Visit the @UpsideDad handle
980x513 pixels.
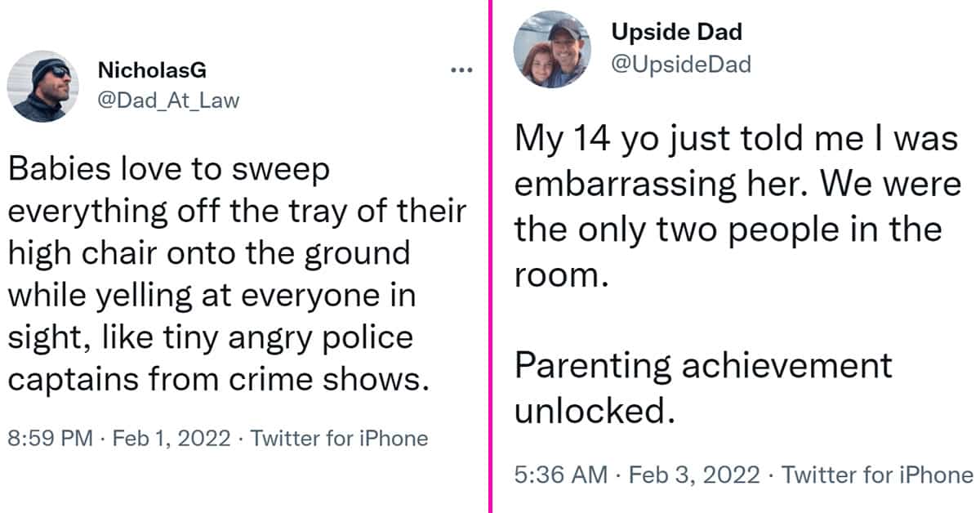click(680, 64)
